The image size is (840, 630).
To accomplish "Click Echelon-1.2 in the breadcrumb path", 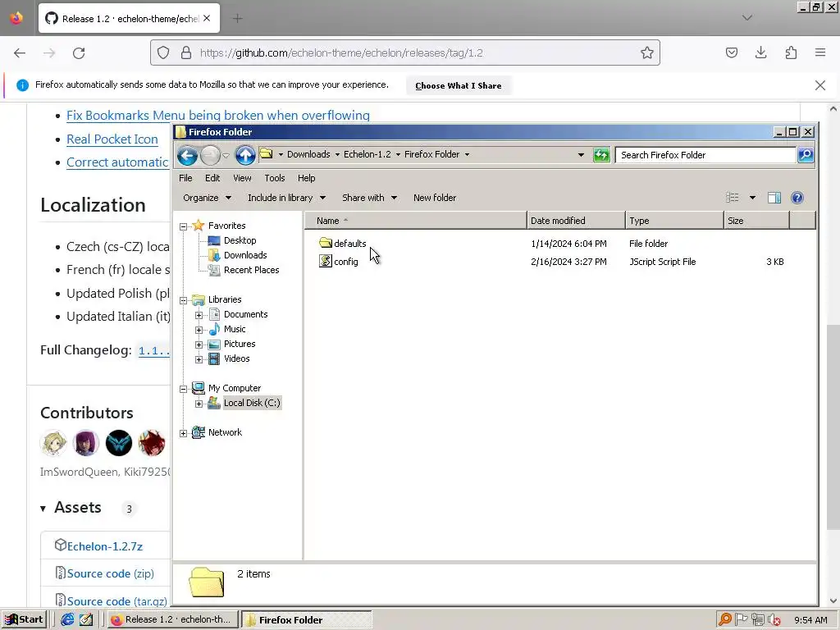I will 367,154.
